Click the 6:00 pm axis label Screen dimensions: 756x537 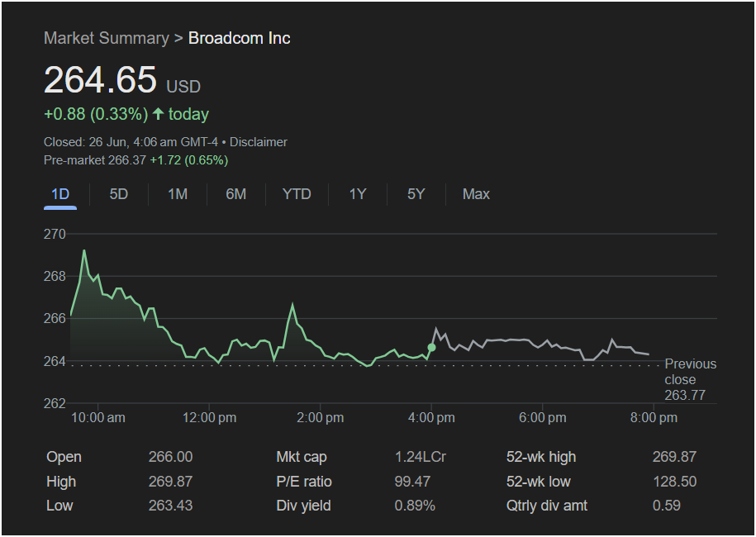point(542,417)
